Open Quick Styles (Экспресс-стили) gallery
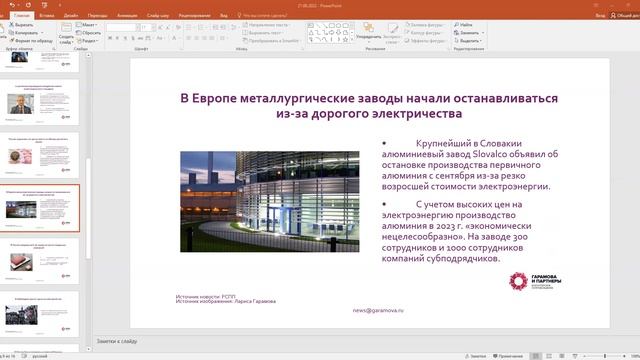 [392, 33]
